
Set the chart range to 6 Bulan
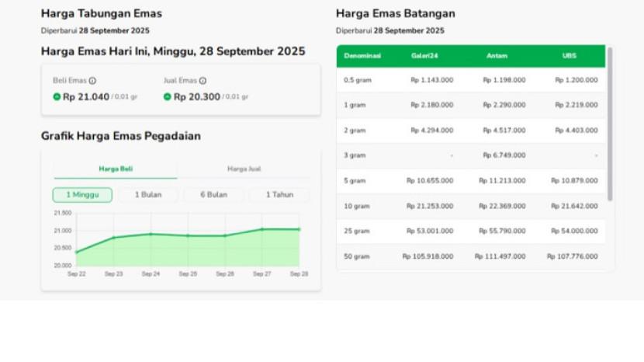(213, 195)
